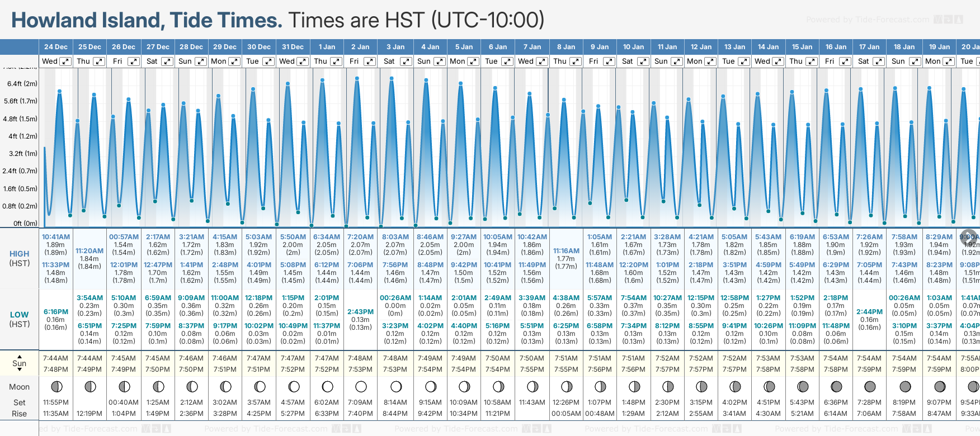Screen dimensions: 980x436
Task: Click the expand icon for Sun 11 Jan
Action: [676, 61]
